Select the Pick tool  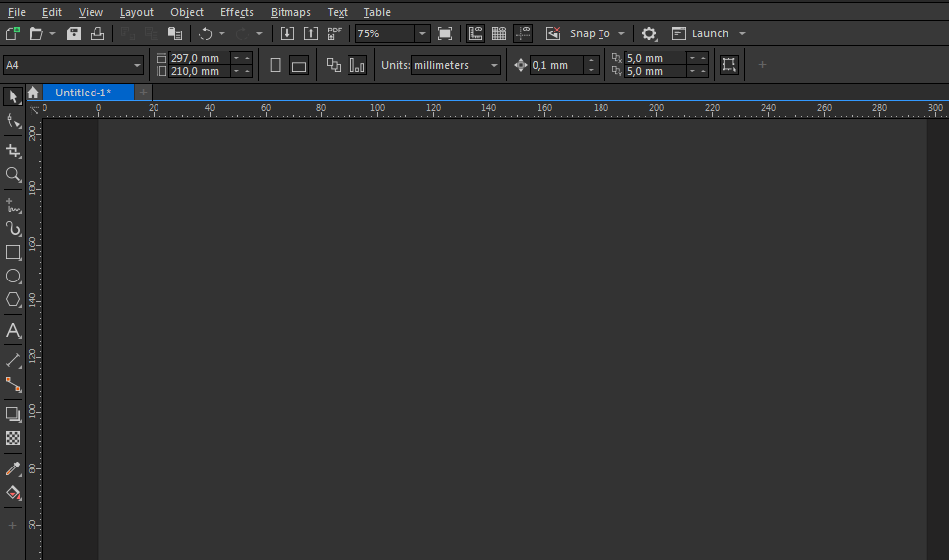13,96
